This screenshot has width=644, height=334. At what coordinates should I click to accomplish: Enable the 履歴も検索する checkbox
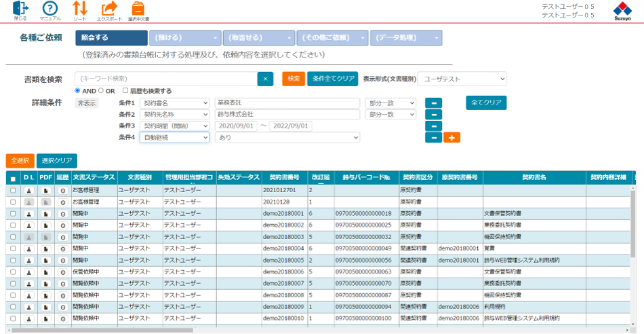pyautogui.click(x=125, y=90)
